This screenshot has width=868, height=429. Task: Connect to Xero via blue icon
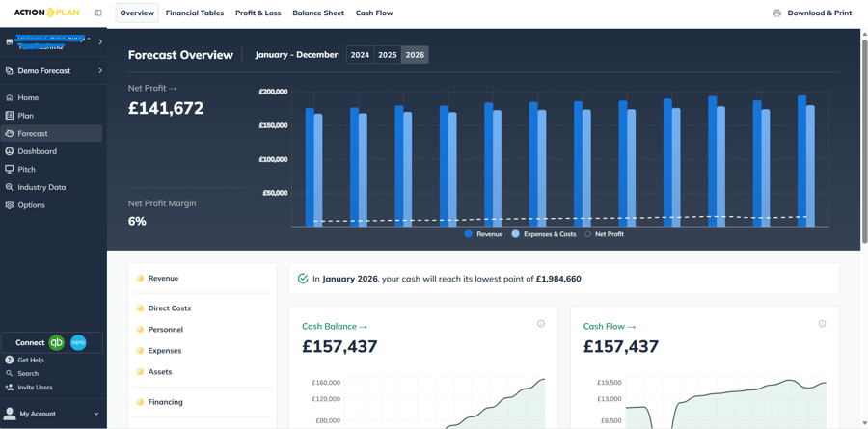click(79, 343)
